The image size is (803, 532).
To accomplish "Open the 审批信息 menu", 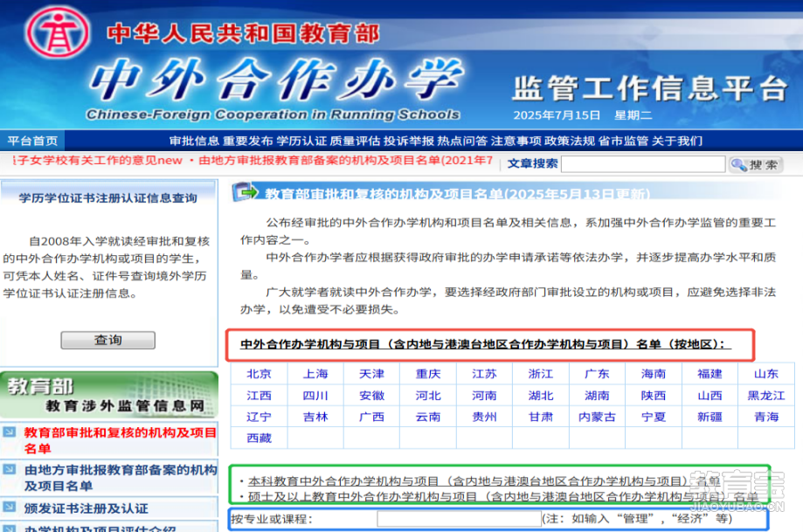I will coord(194,141).
